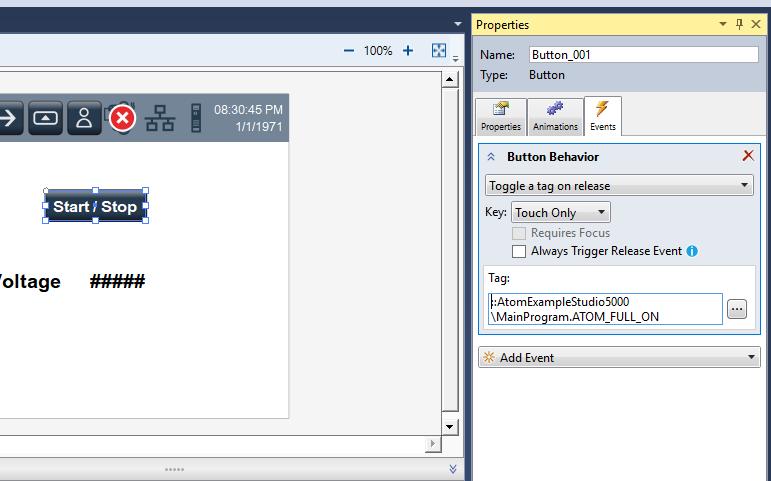
Task: Click the red error alarm icon
Action: (x=122, y=118)
